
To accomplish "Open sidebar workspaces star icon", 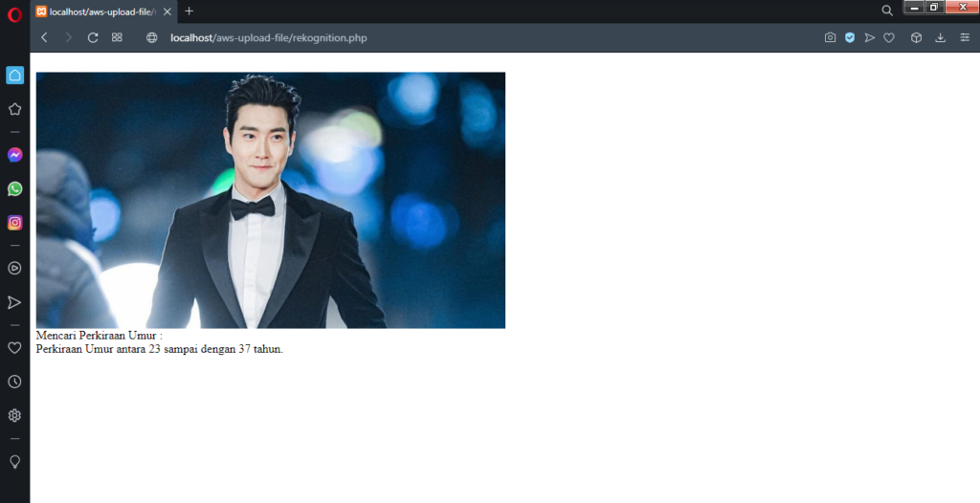I will click(x=15, y=109).
